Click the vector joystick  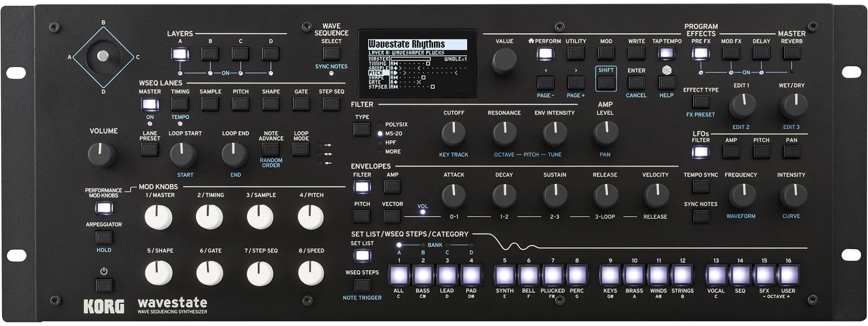click(x=103, y=56)
